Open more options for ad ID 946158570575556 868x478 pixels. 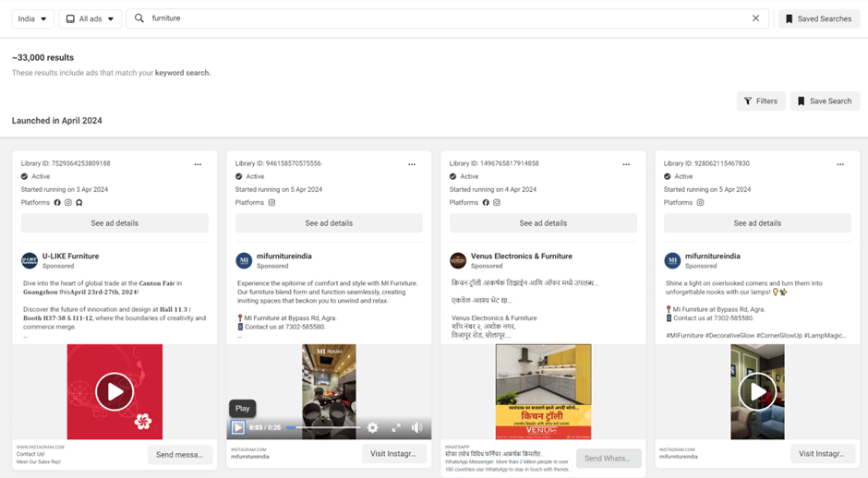tap(412, 164)
